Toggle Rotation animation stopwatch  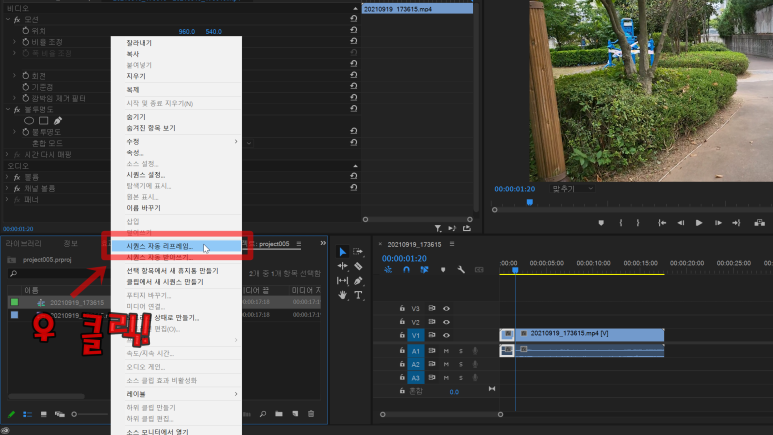pos(26,75)
